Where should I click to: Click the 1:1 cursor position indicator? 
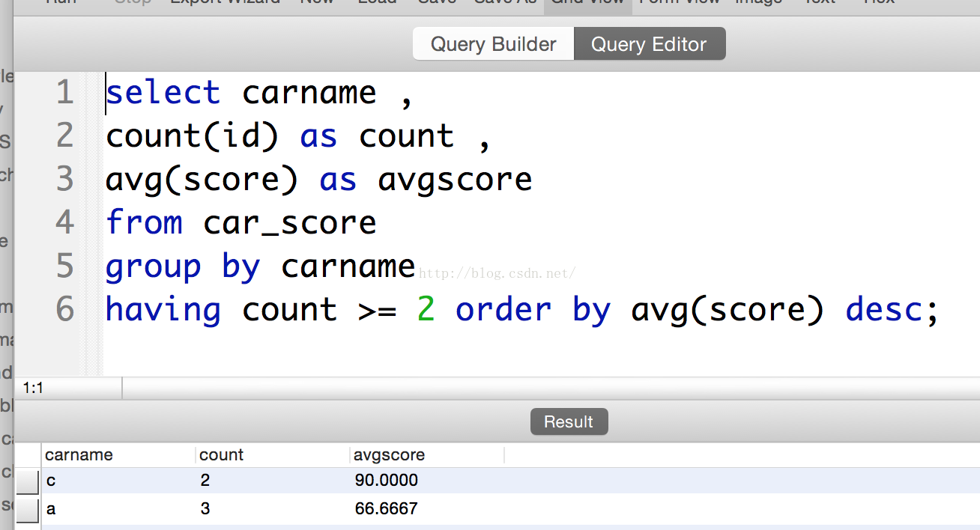(x=34, y=388)
